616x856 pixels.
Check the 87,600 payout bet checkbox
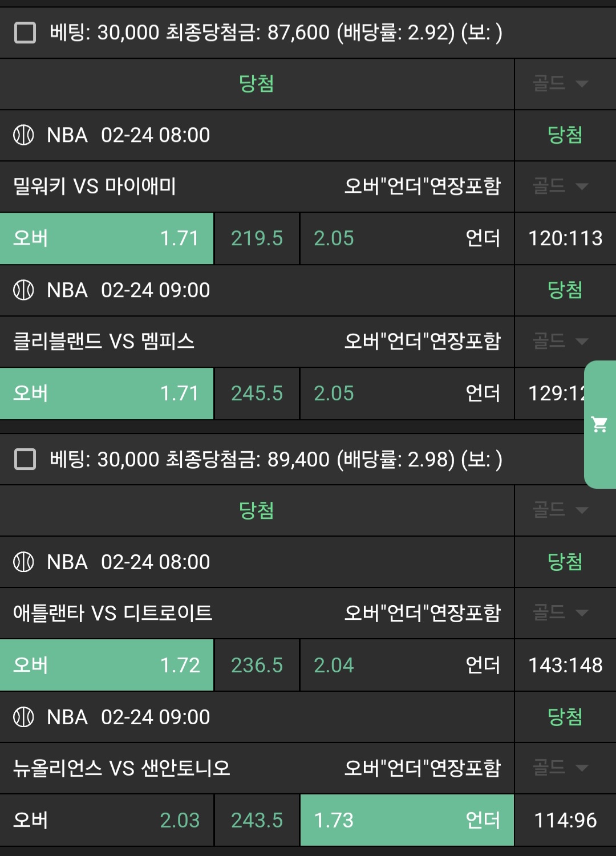25,33
